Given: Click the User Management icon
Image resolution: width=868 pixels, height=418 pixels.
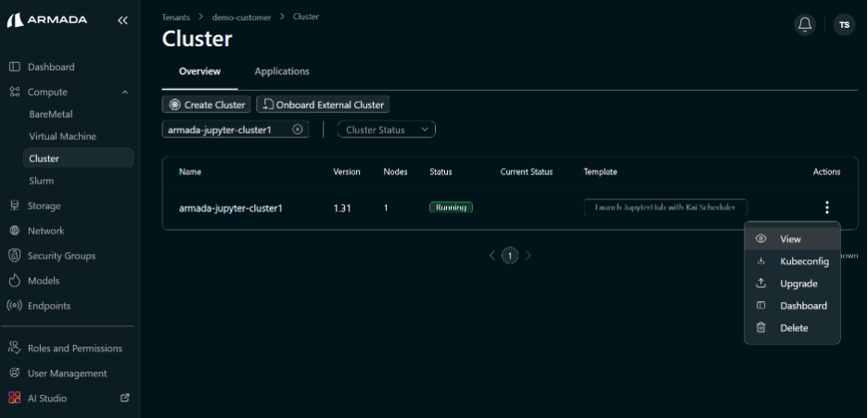Looking at the screenshot, I should (x=15, y=374).
